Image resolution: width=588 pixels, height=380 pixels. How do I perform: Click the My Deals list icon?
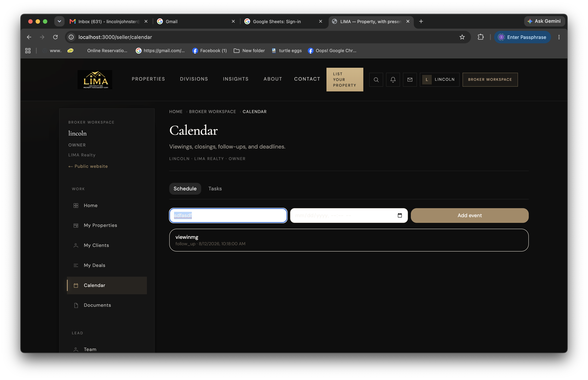tap(76, 265)
